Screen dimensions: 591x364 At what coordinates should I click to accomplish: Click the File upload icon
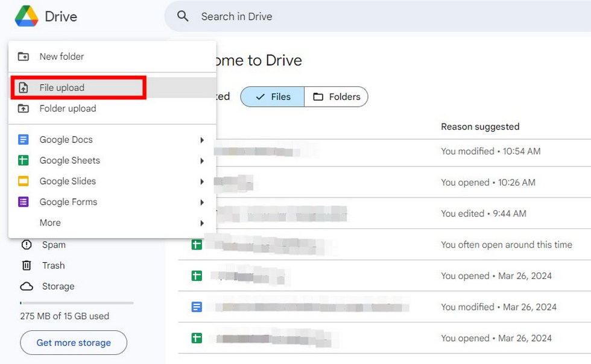[x=24, y=88]
